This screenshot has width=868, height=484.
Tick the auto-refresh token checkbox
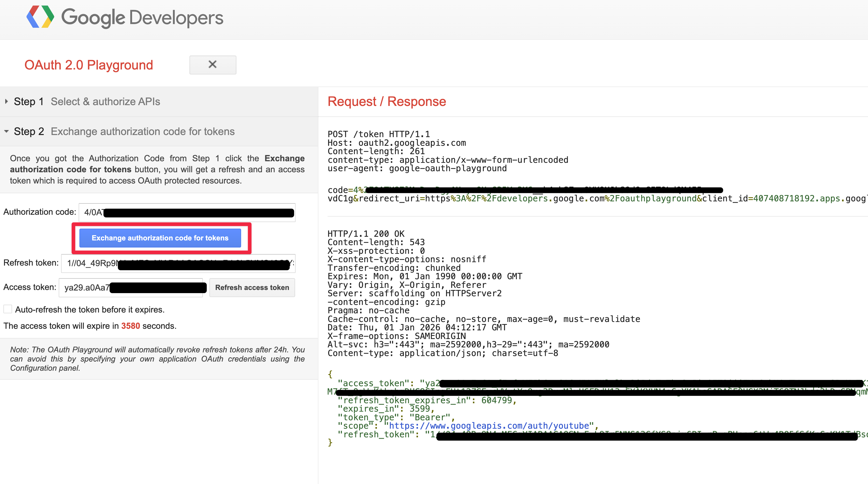[x=8, y=309]
